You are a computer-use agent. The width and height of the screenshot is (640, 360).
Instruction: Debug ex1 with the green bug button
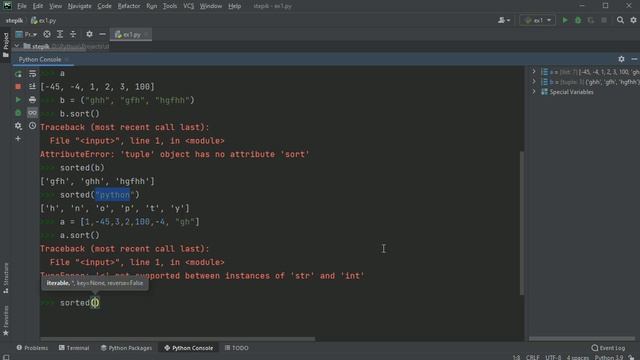[578, 20]
